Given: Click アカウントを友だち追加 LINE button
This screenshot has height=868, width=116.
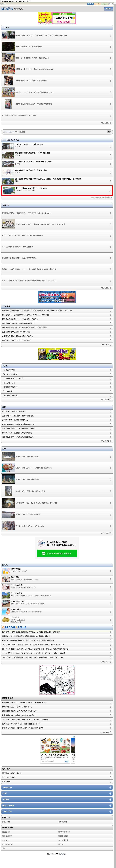Looking at the screenshot, I should [x=57, y=553].
